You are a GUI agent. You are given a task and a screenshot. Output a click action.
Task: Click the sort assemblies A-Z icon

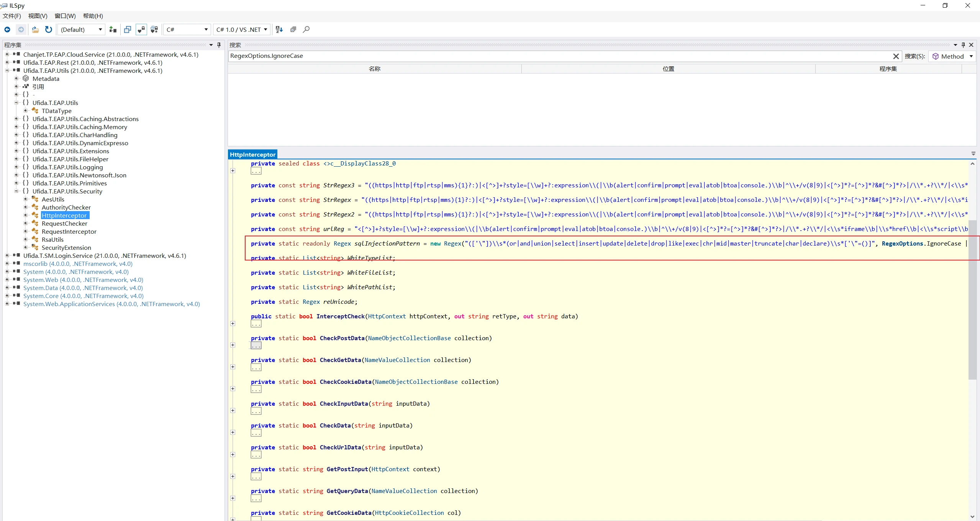[279, 29]
